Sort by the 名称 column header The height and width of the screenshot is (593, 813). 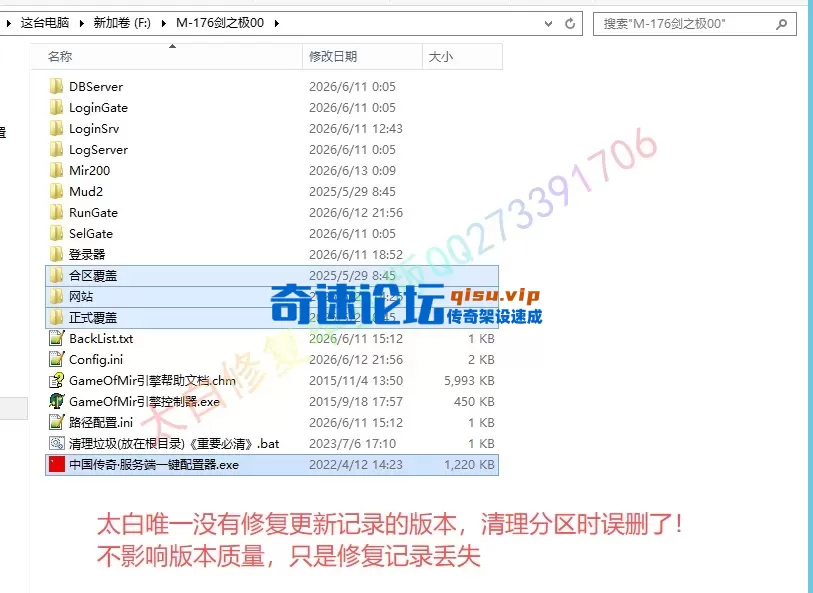[166, 57]
